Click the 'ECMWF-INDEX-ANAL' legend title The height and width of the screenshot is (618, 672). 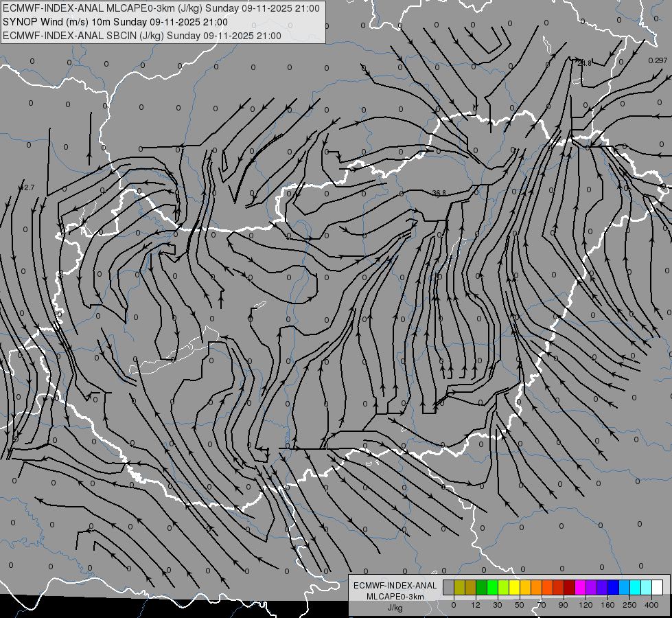pyautogui.click(x=395, y=586)
